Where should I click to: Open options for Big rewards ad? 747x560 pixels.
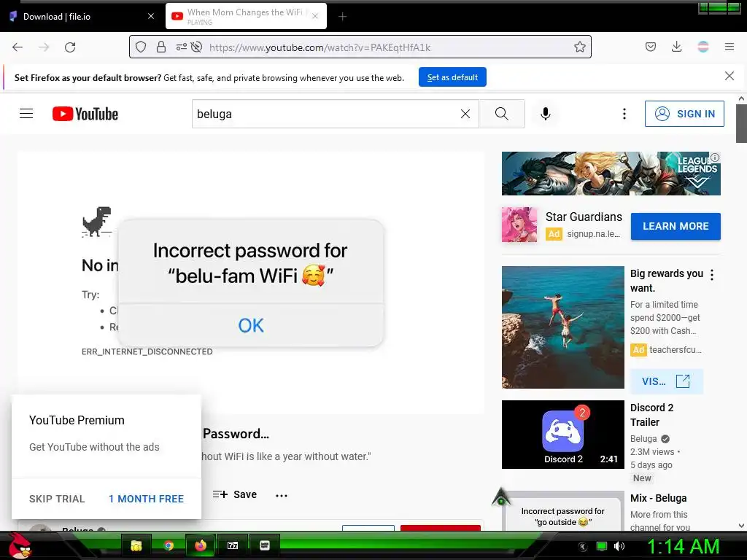(x=712, y=275)
